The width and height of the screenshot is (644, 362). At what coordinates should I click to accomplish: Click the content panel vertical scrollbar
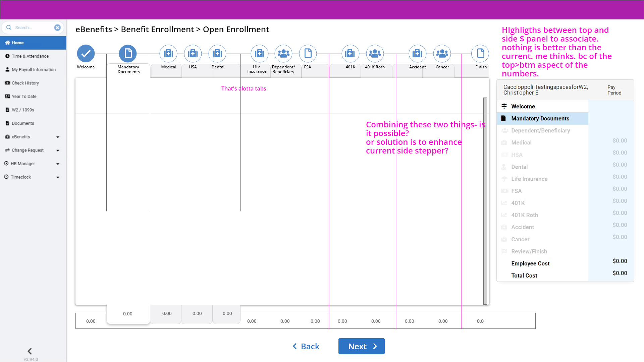485,201
